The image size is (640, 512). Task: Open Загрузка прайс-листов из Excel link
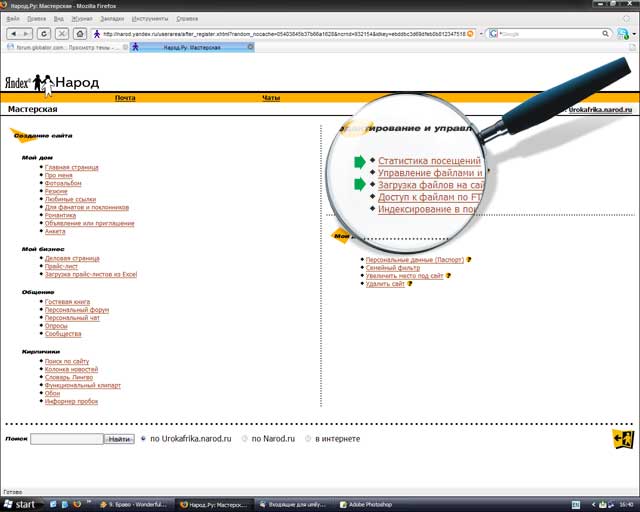point(91,274)
